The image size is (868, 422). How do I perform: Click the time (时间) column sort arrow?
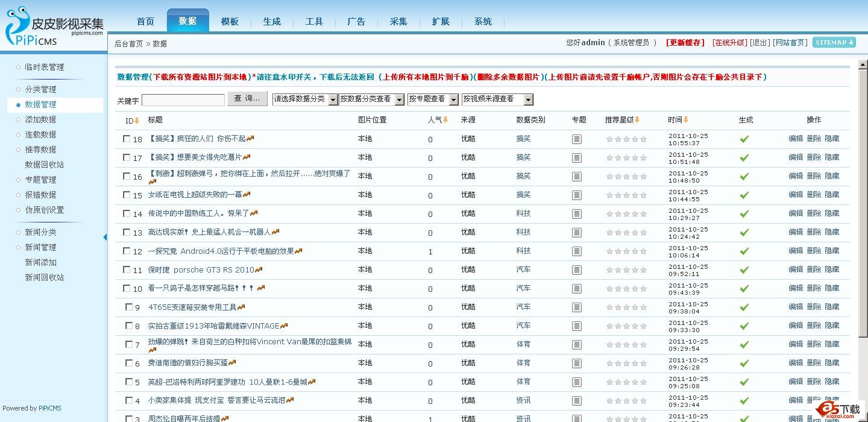tap(686, 120)
